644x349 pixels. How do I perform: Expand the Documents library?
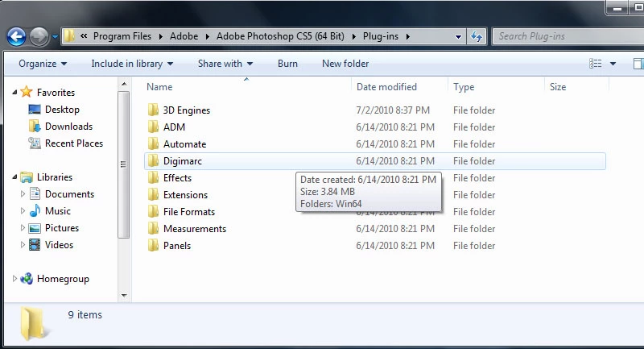coord(23,193)
